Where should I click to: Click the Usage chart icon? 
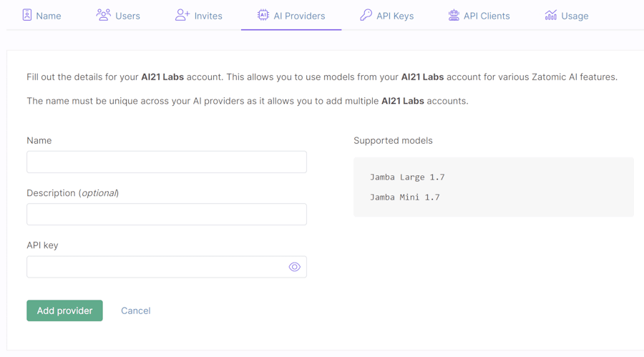point(551,15)
